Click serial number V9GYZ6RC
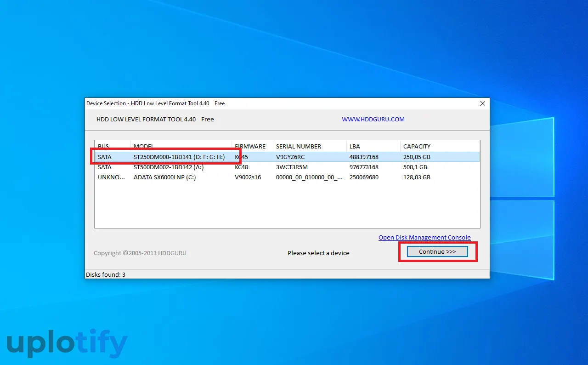The image size is (588, 365). coord(290,157)
